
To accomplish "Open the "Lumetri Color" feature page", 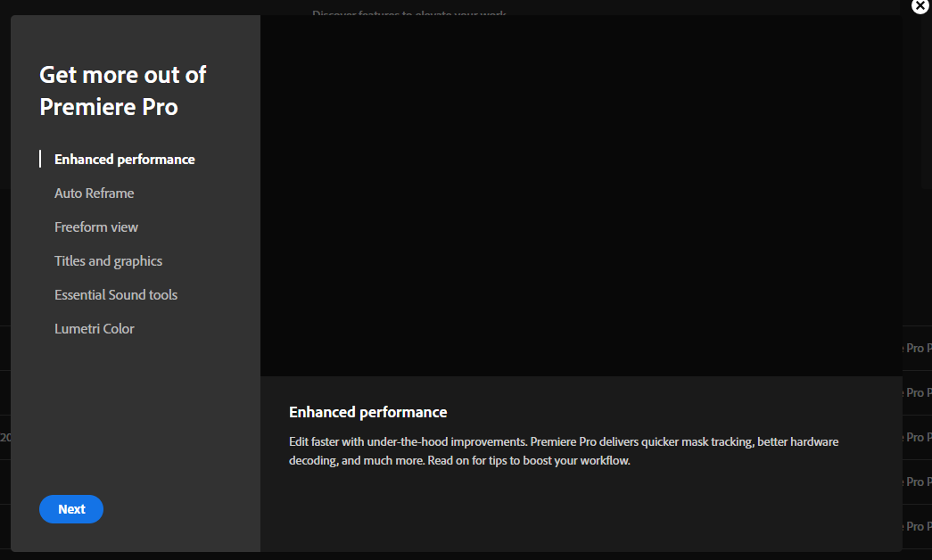I will tap(94, 328).
